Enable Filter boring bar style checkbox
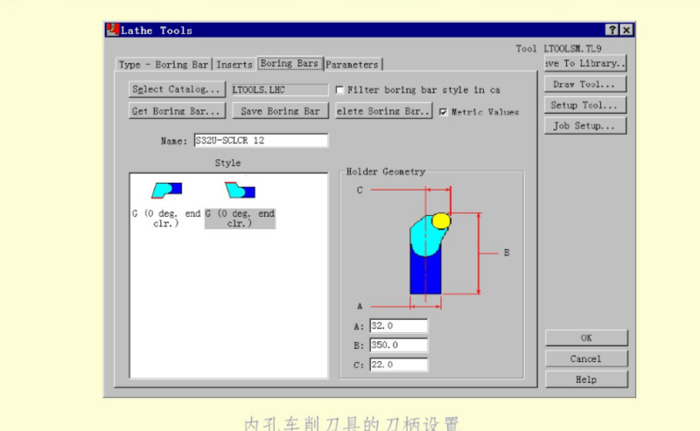700x431 pixels. 339,90
